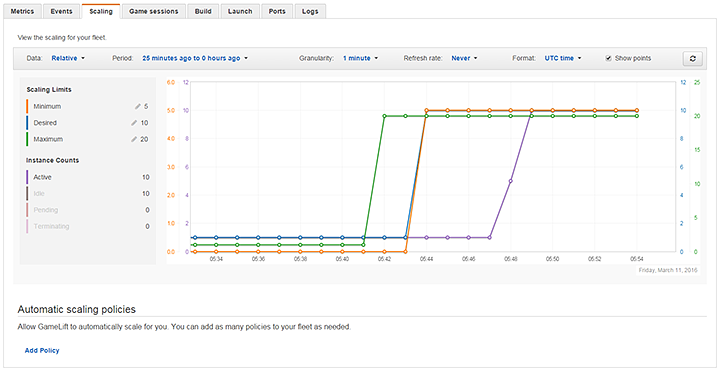Switch to the Game sessions tab

154,11
